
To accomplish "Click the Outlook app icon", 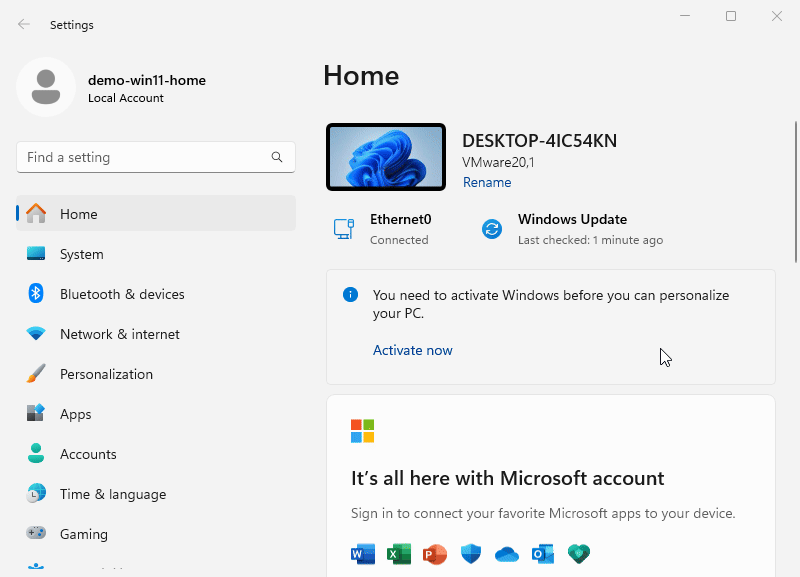I will (x=543, y=554).
